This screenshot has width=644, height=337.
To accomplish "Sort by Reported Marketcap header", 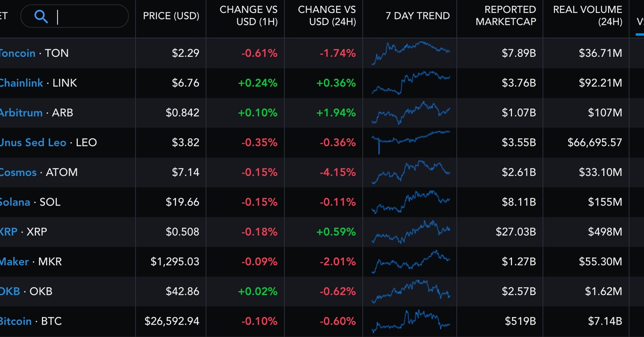I will pyautogui.click(x=506, y=16).
